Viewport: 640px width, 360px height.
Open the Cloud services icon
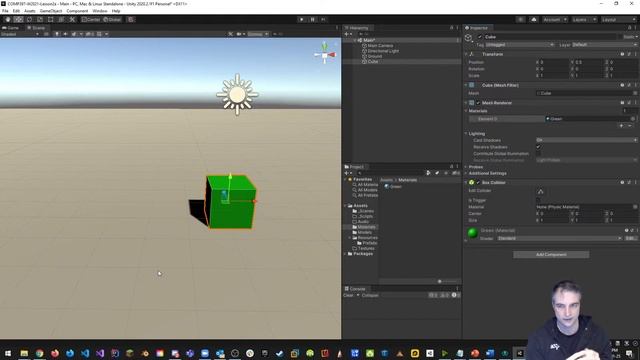tap(533, 20)
